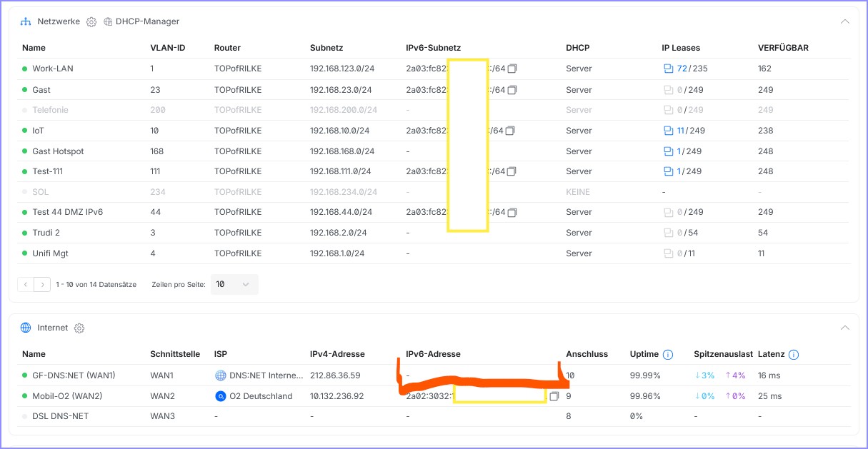Click the DNS:NET ISP globe icon
868x449 pixels.
(x=220, y=375)
